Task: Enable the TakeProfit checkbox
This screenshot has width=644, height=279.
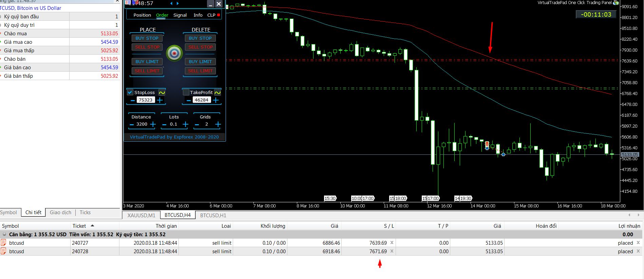Action: click(x=186, y=92)
